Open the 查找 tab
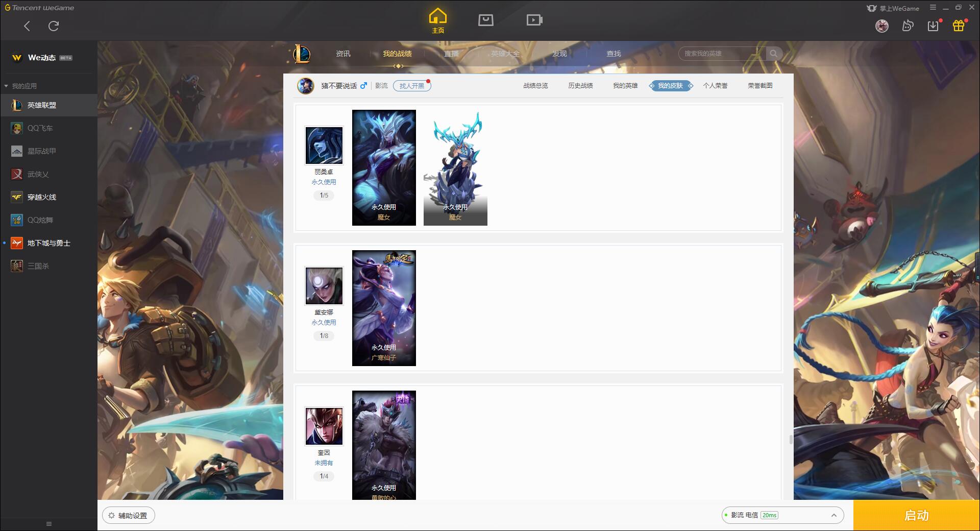The height and width of the screenshot is (531, 980). click(614, 54)
